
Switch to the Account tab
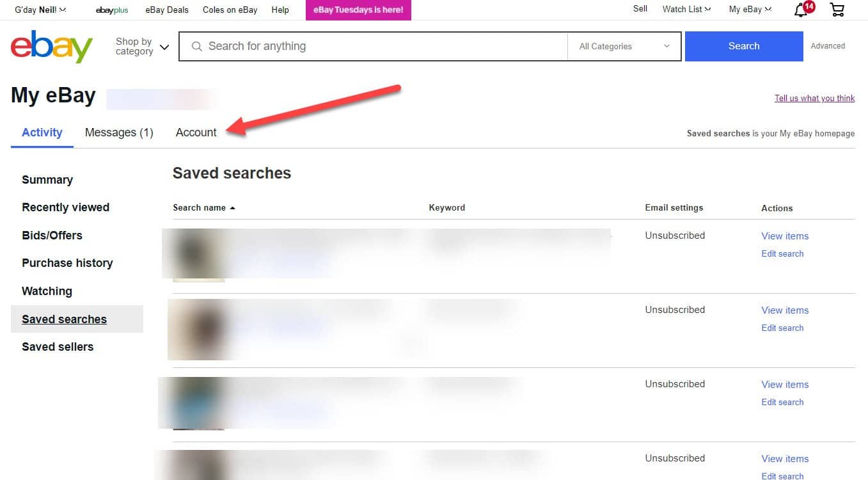(x=196, y=132)
